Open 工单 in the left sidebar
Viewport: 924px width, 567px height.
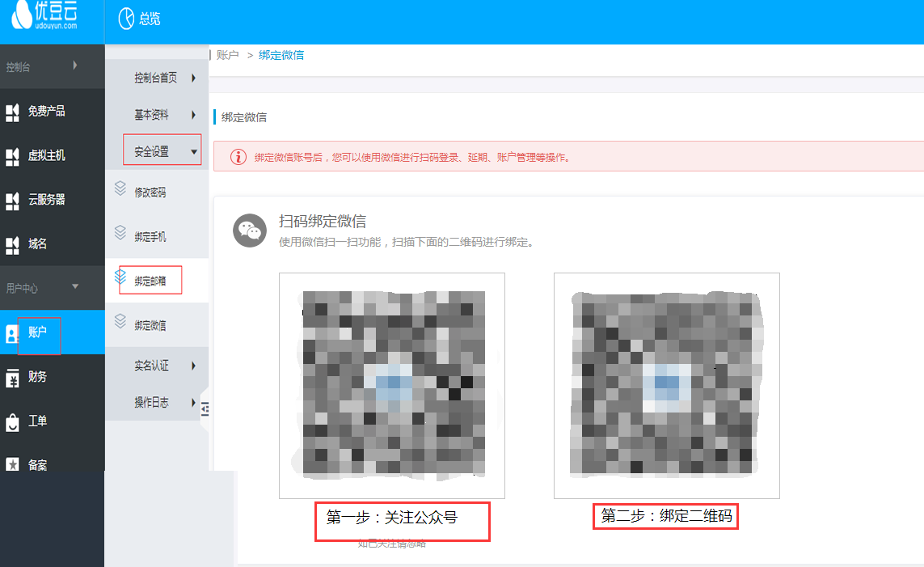pyautogui.click(x=37, y=421)
